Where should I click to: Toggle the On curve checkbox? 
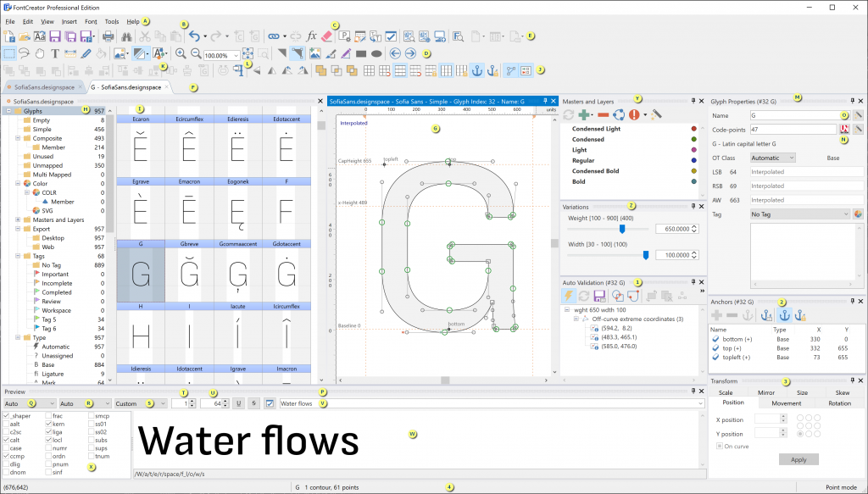click(x=720, y=446)
